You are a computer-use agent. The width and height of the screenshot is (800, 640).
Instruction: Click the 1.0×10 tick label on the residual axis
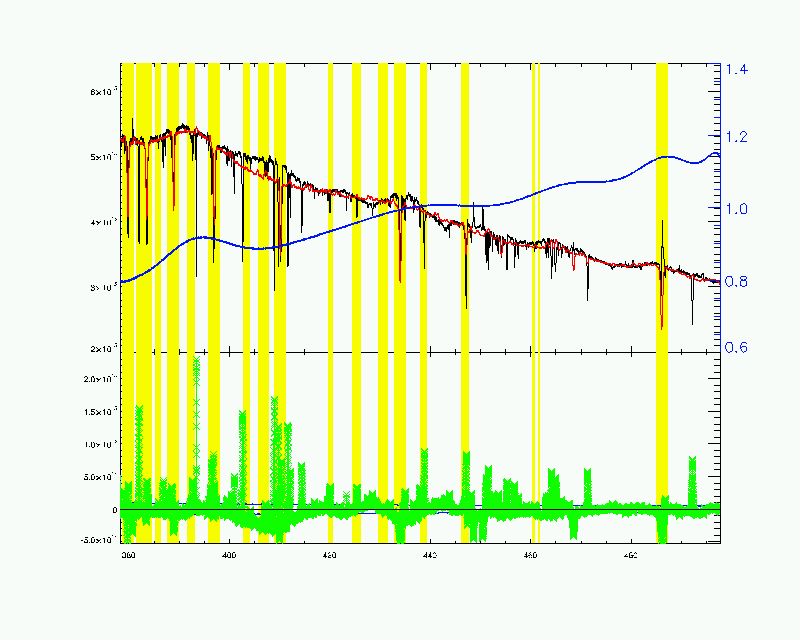point(101,445)
